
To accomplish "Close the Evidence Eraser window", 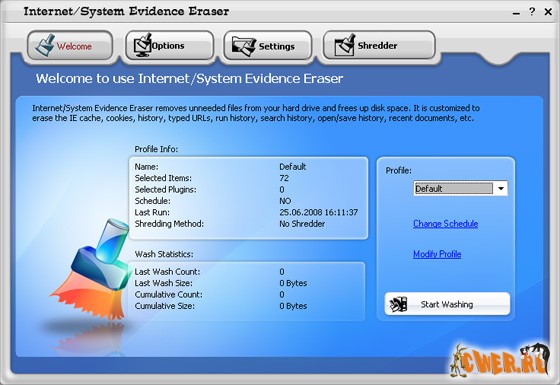I will [548, 12].
